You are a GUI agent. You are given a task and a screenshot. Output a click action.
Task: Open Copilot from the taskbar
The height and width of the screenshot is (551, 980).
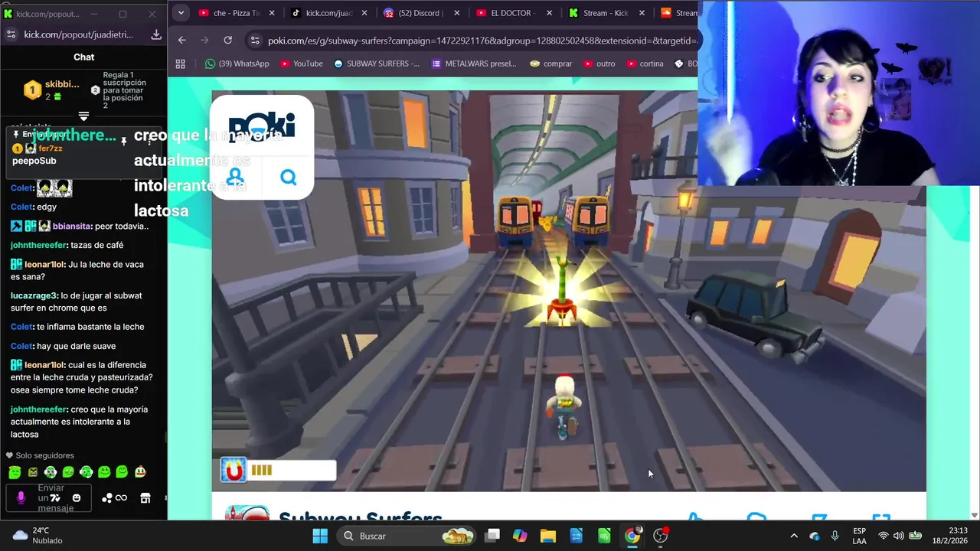click(520, 536)
